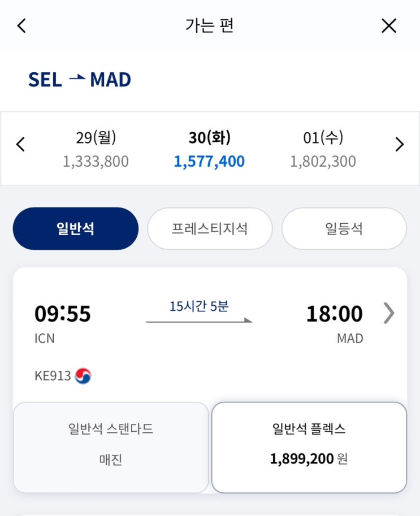The width and height of the screenshot is (420, 516).
Task: Tap the KE913 flight number
Action: (53, 376)
